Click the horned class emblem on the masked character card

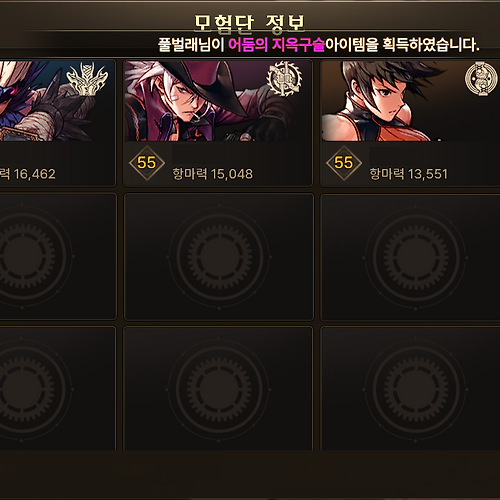coord(87,79)
